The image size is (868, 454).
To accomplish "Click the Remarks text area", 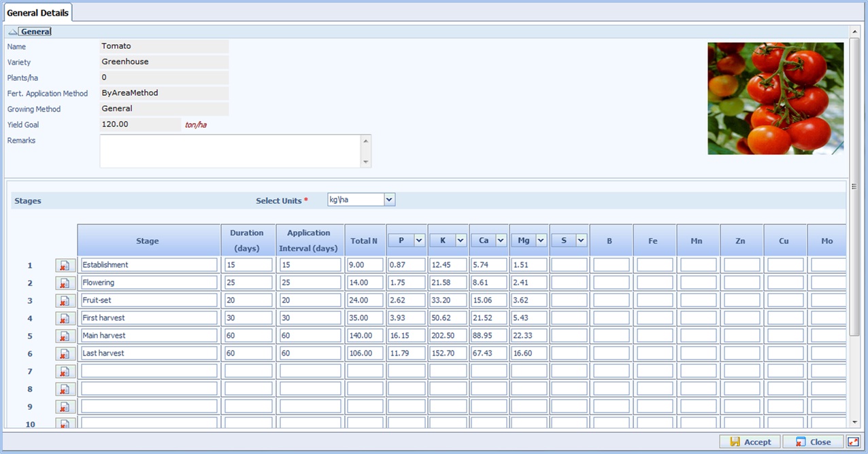I will coord(231,151).
